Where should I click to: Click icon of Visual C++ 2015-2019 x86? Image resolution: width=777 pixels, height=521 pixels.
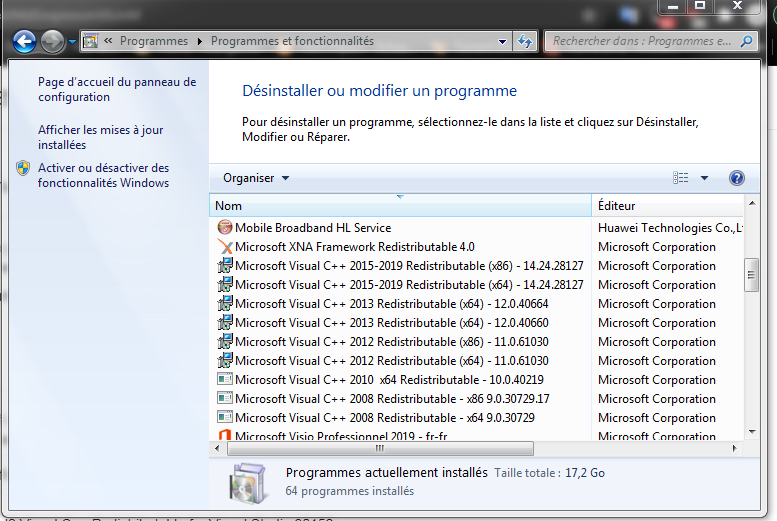coord(225,265)
